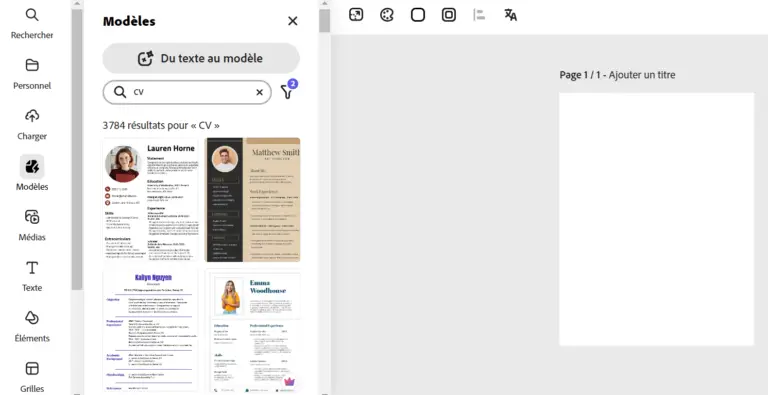The width and height of the screenshot is (768, 395).
Task: Open the Médias panel
Action: tap(32, 225)
